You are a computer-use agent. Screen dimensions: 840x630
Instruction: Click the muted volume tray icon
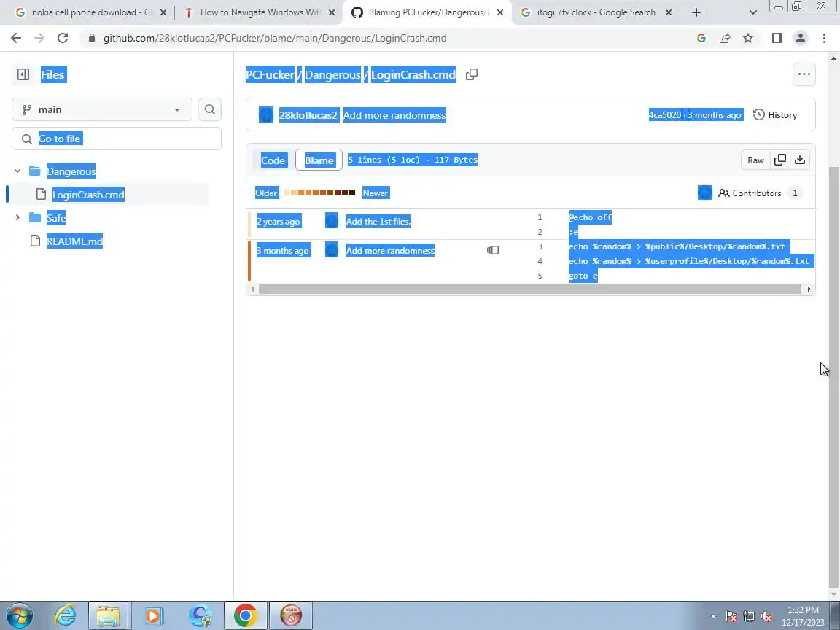pos(766,617)
